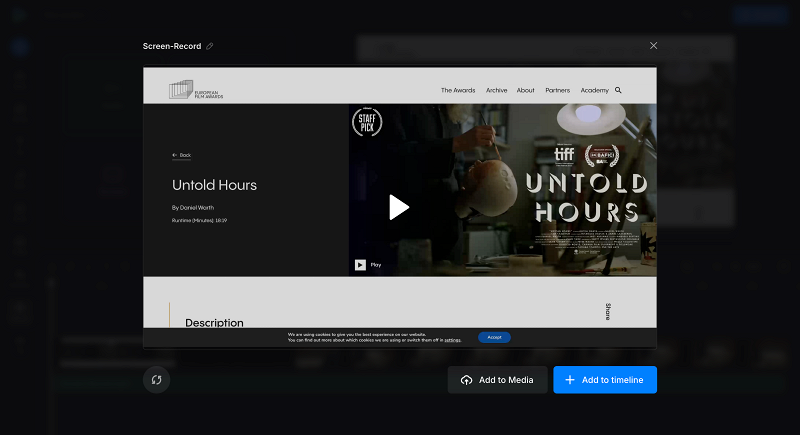Click the pencil icon to rename Screen-Record
Viewport: 800px width, 435px height.
tap(210, 46)
